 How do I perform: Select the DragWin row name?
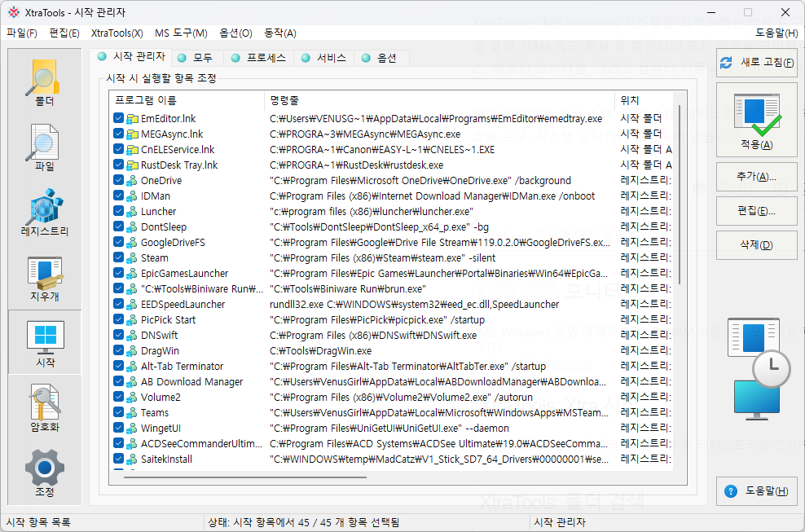click(x=161, y=351)
